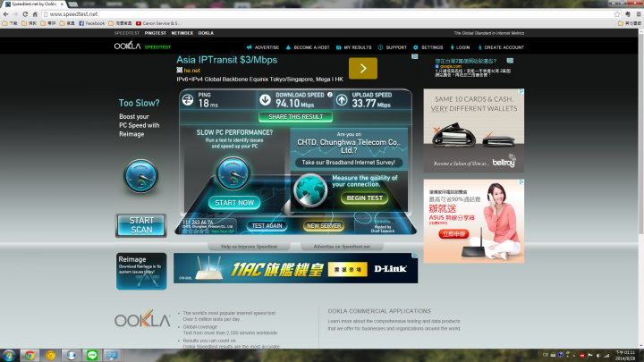Open the first bookmarks folder
The height and width of the screenshot is (362, 644).
tap(10, 23)
